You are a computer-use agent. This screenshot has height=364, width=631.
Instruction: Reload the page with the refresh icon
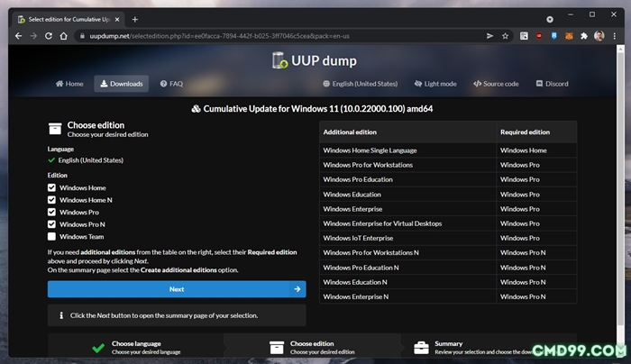coord(49,36)
